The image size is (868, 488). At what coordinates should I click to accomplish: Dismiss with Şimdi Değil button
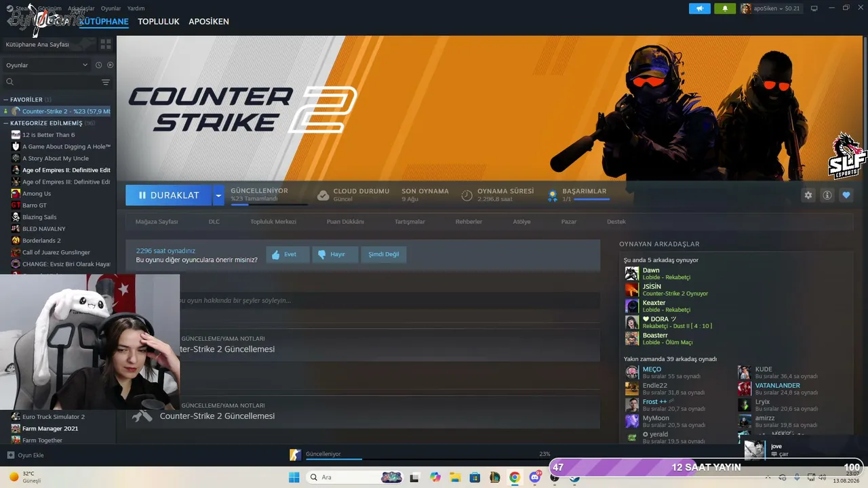coord(384,254)
